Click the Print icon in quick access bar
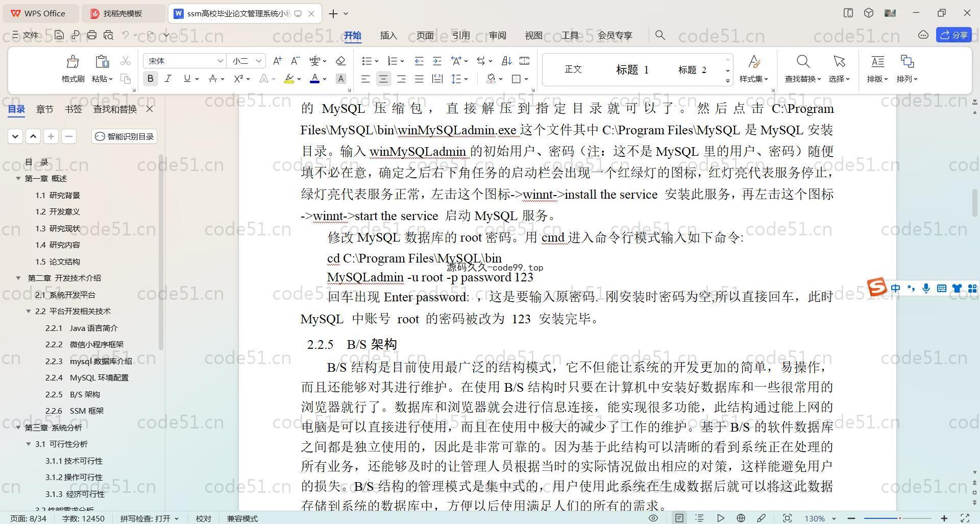The width and height of the screenshot is (980, 524). [92, 35]
